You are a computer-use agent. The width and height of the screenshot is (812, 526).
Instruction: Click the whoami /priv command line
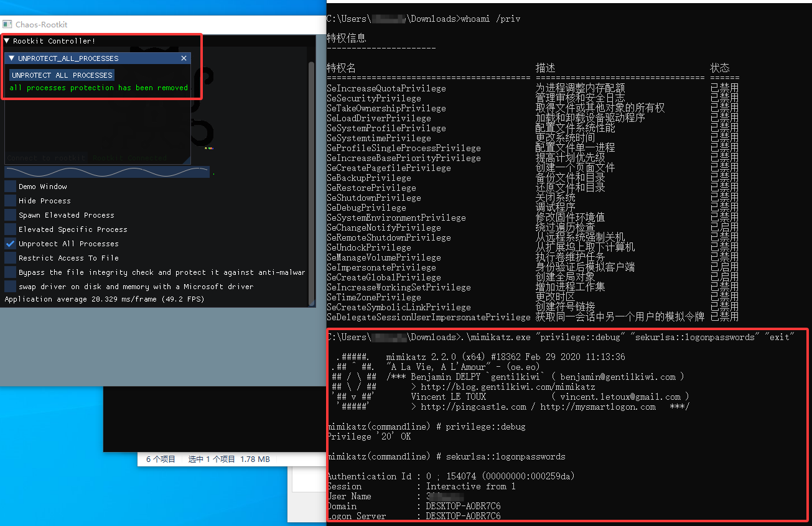424,19
